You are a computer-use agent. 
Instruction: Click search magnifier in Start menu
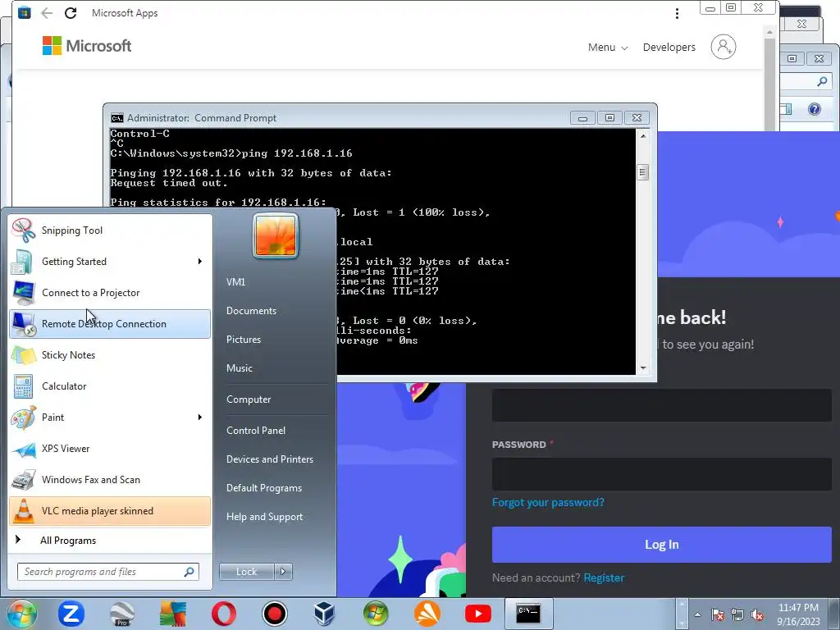189,572
